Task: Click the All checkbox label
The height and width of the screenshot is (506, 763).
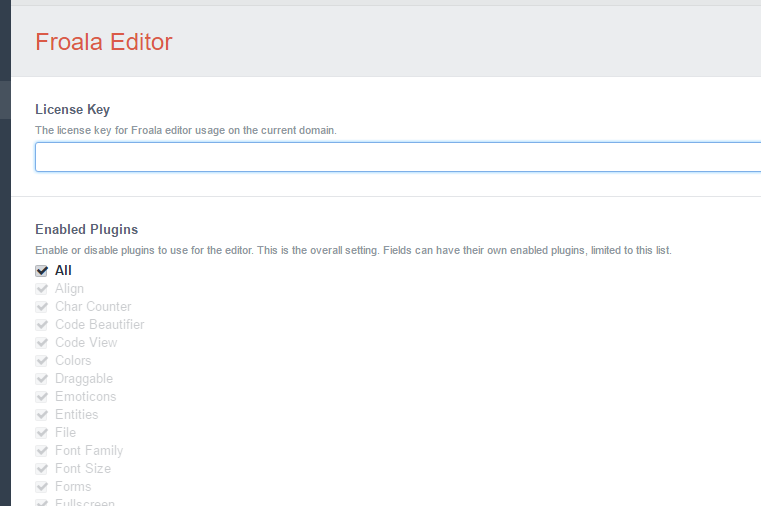Action: click(x=63, y=271)
